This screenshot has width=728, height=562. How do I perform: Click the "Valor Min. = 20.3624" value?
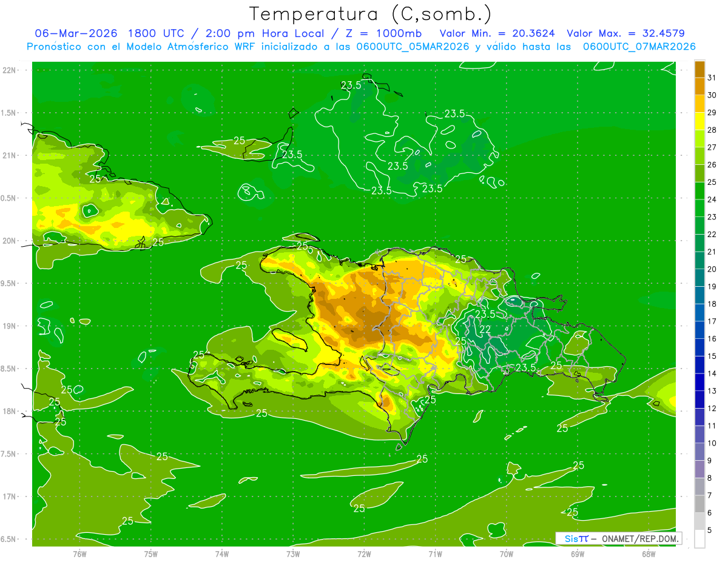[497, 33]
